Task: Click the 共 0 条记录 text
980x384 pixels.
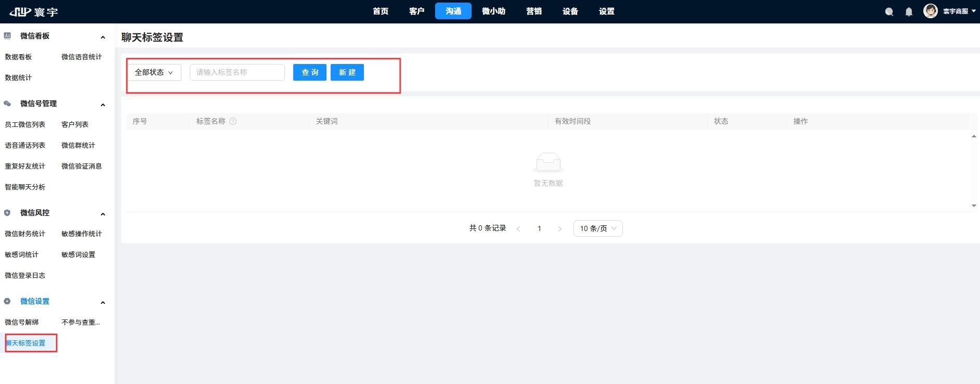Action: click(488, 228)
